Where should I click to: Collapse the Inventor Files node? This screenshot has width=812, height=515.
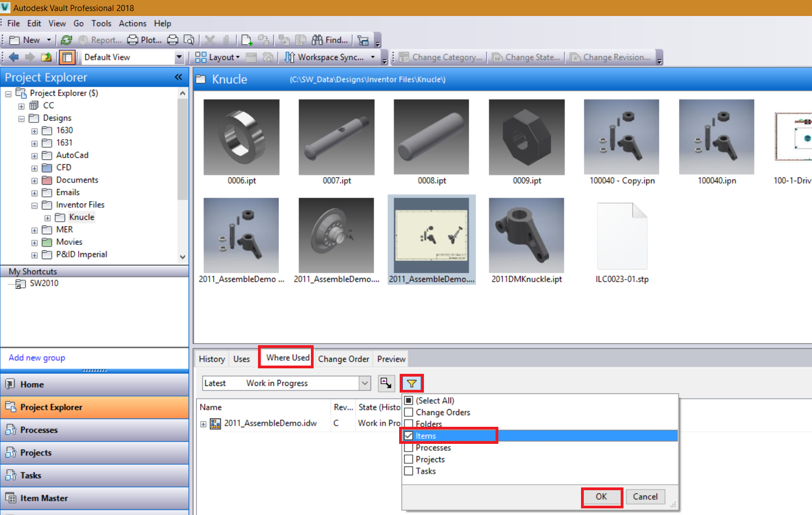point(34,206)
